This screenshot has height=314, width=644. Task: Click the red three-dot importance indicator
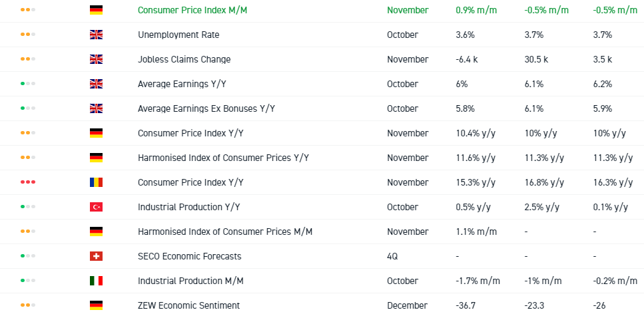(28, 182)
